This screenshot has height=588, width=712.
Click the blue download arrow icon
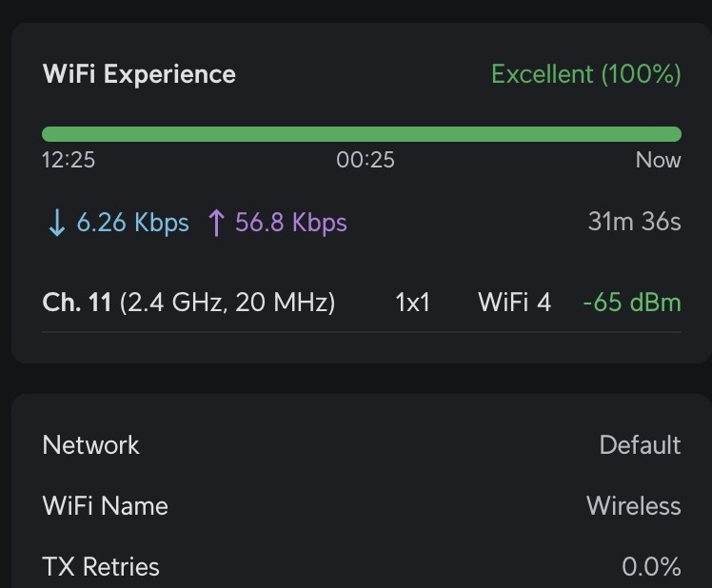point(57,223)
